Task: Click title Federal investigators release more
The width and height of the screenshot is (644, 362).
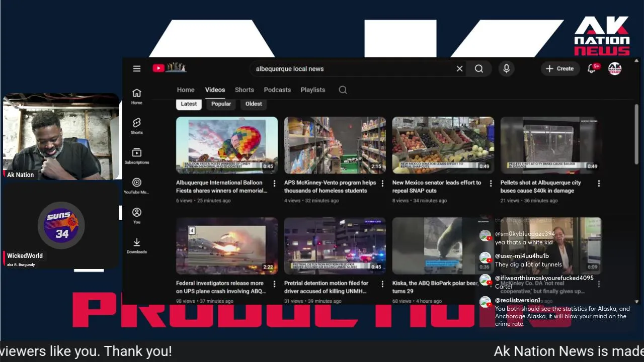Action: [x=221, y=287]
